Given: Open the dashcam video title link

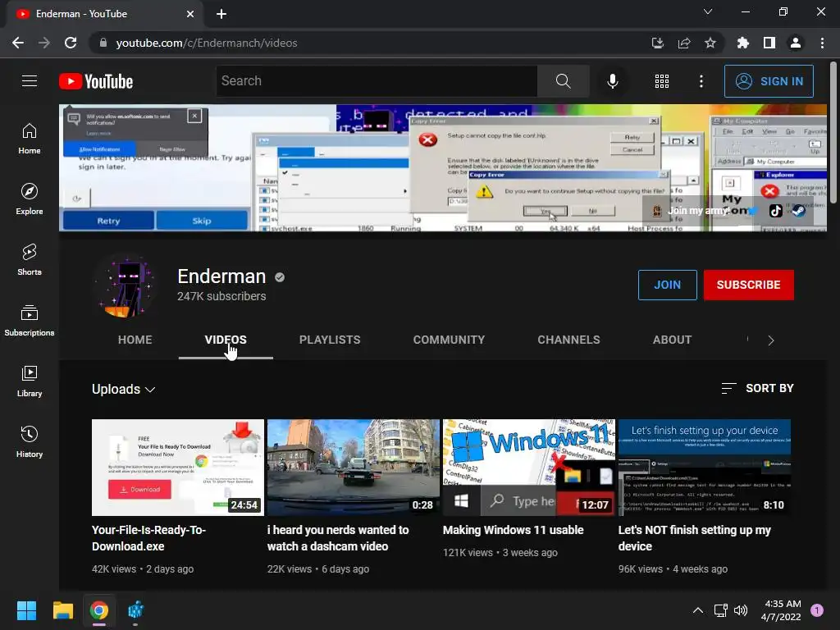Looking at the screenshot, I should pos(338,538).
